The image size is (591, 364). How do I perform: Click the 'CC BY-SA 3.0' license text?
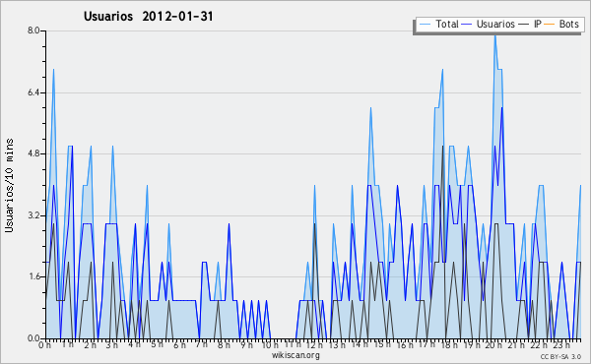click(x=560, y=356)
